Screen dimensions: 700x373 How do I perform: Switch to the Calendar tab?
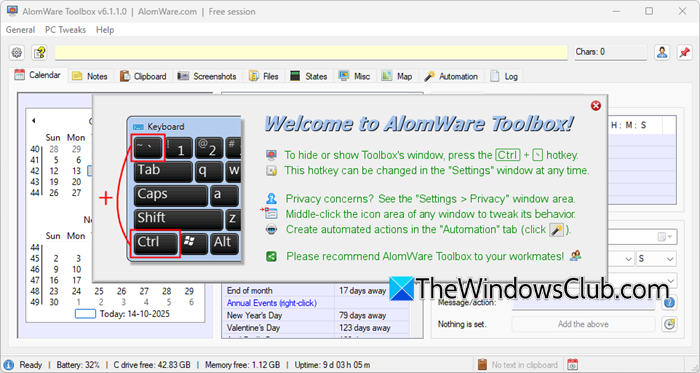(x=38, y=75)
